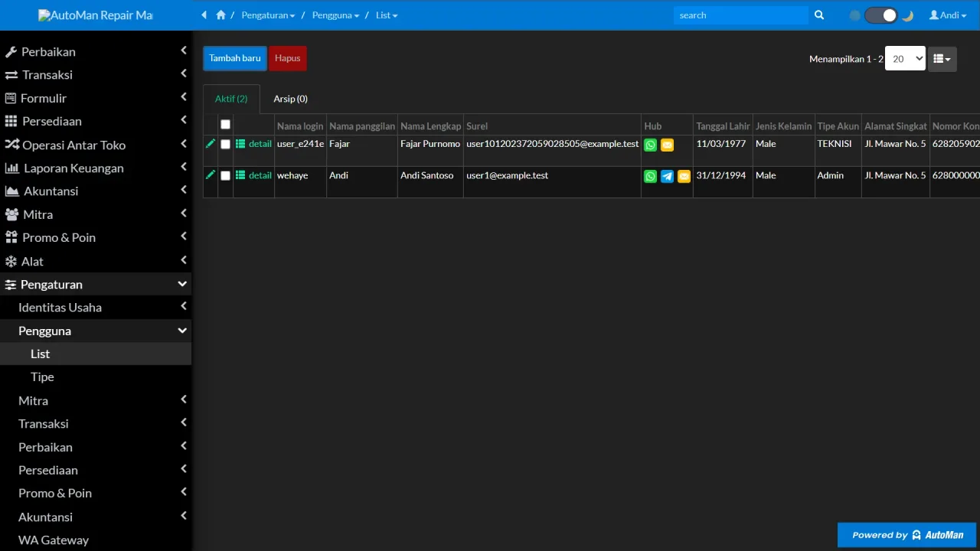Screen dimensions: 980x551
Task: Click the search magnifier icon
Action: (x=819, y=15)
